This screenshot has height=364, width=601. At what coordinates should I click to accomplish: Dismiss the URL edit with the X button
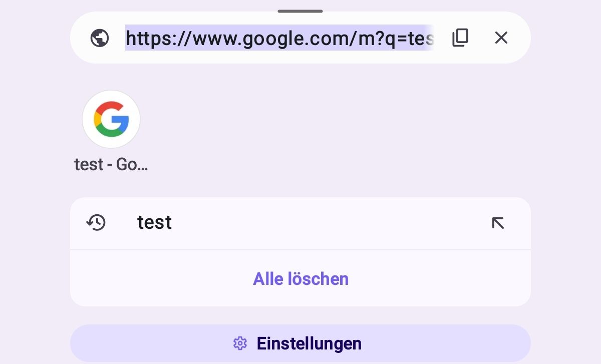(x=501, y=38)
